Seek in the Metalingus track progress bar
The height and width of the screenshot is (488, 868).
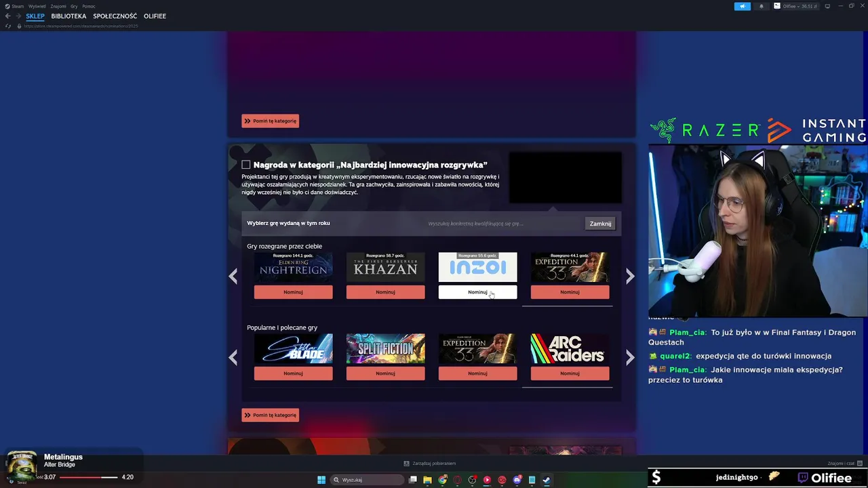88,477
